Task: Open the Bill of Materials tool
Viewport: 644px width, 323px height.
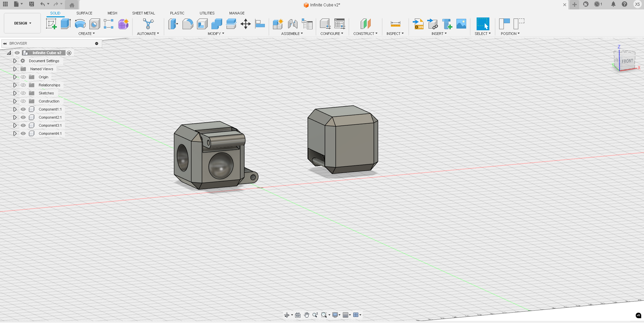Action: 307,24
